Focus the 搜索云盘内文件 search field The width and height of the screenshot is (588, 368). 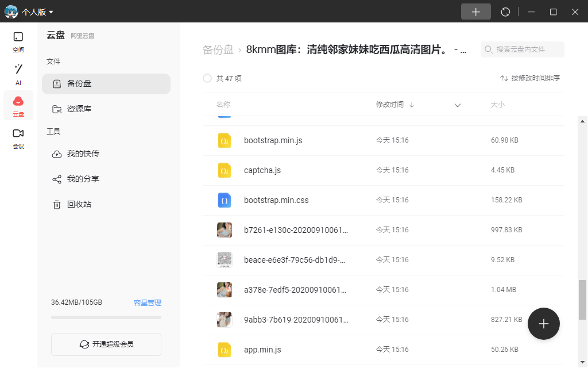coord(523,49)
